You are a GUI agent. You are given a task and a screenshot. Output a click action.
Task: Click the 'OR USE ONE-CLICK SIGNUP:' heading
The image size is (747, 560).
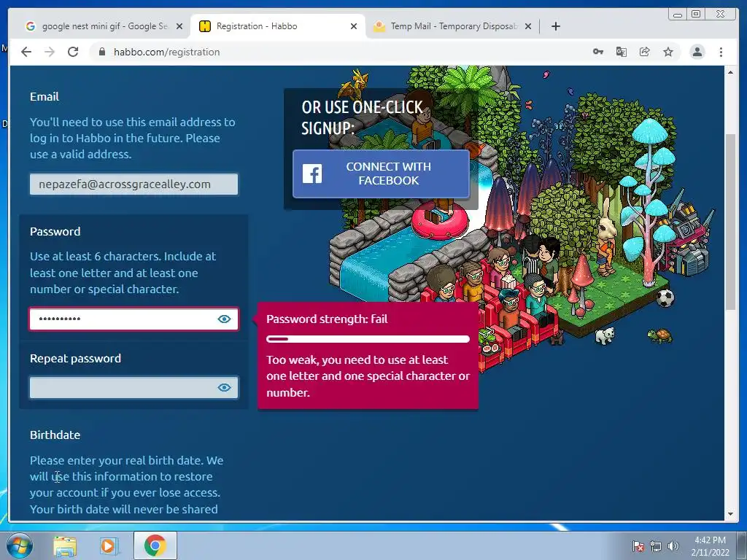(362, 117)
